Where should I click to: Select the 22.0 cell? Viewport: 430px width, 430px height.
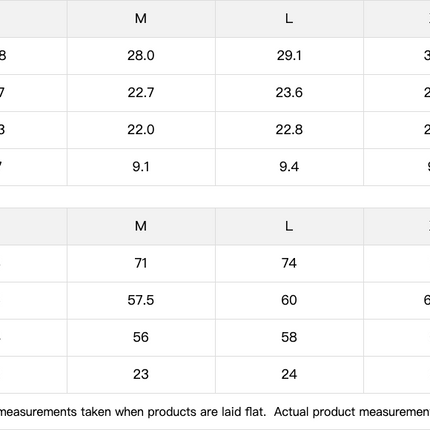tap(141, 130)
